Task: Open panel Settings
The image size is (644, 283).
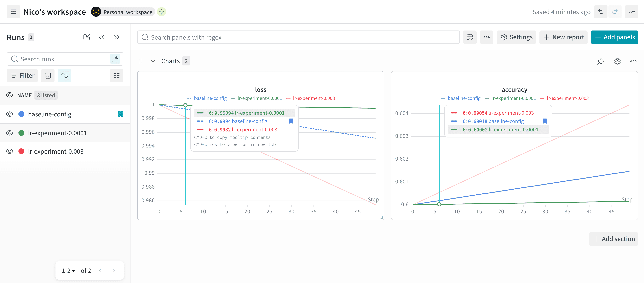Action: click(516, 37)
